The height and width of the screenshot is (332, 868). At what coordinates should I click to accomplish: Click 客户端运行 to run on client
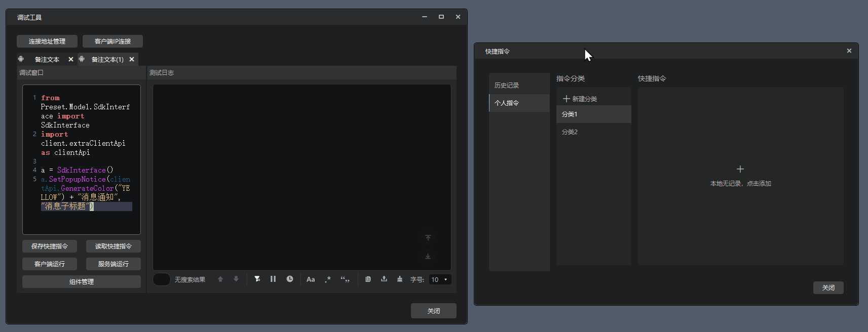point(50,264)
